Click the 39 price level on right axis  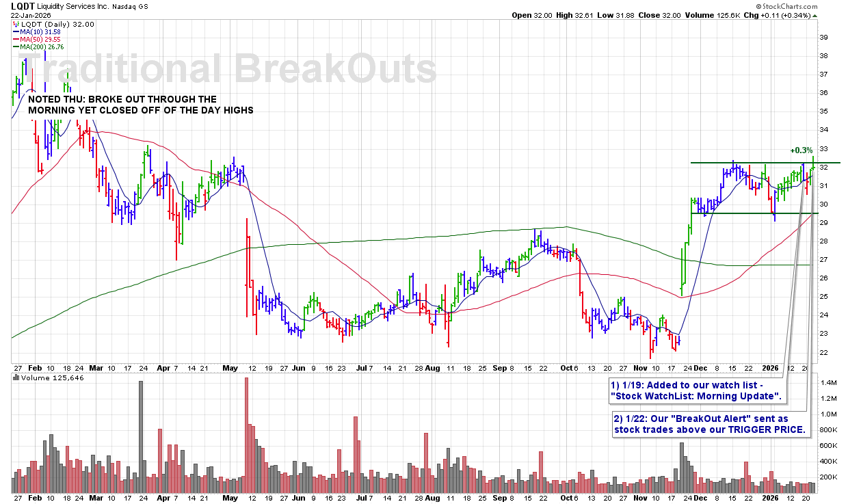click(825, 38)
